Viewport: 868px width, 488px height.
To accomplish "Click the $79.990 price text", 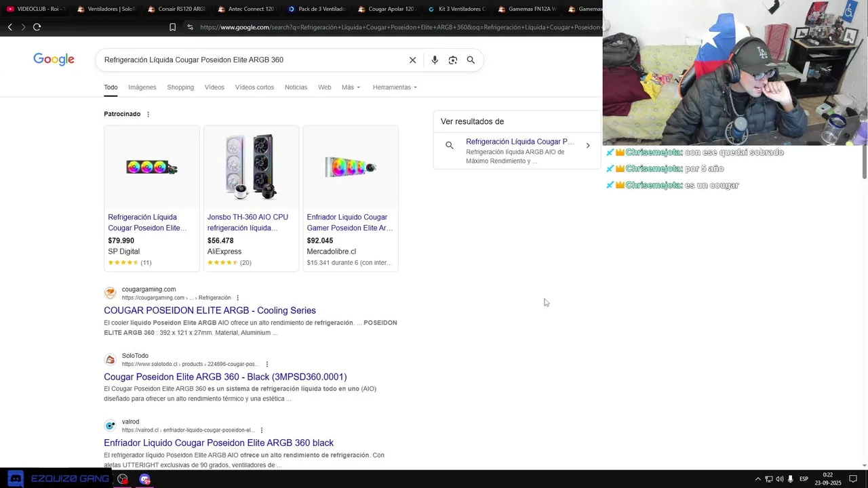I will (x=121, y=241).
